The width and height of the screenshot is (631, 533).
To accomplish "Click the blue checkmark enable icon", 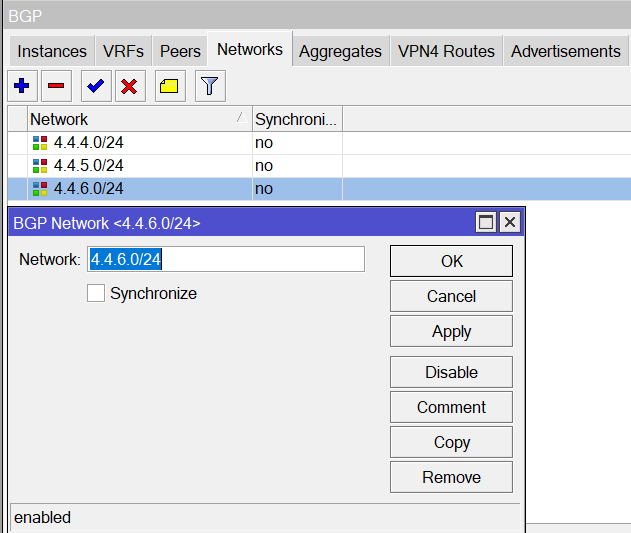I will click(x=96, y=86).
